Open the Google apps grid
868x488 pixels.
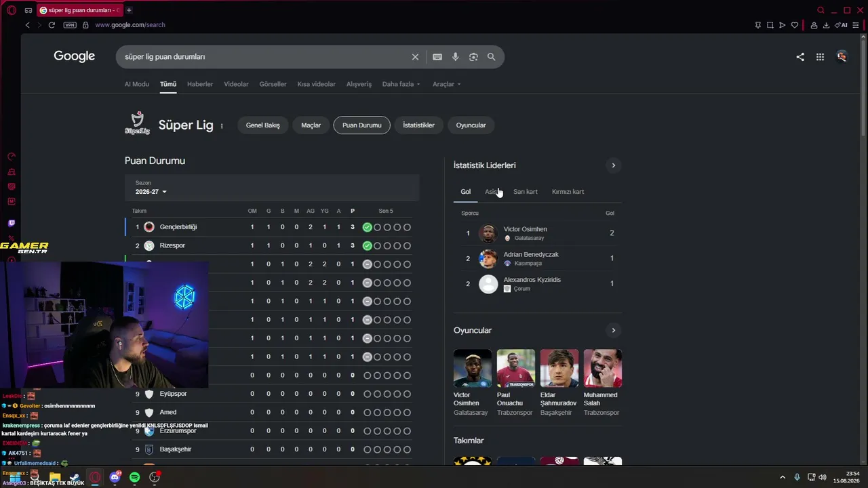[x=820, y=57]
